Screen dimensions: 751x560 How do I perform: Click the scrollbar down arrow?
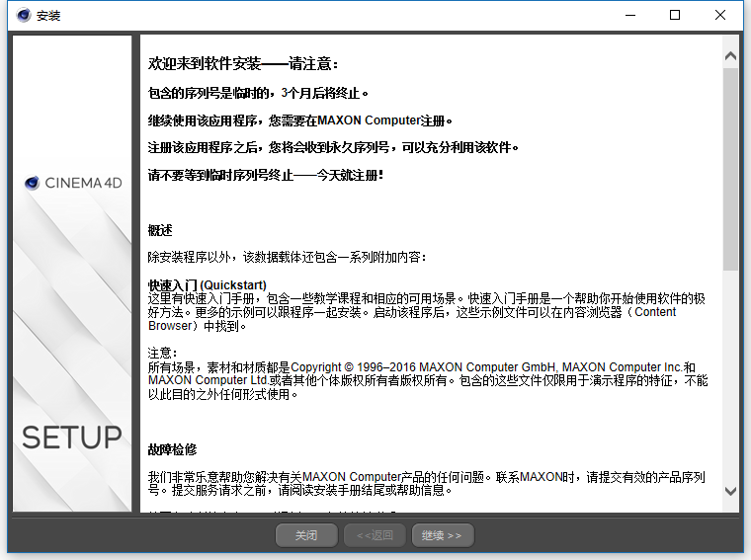click(x=730, y=492)
